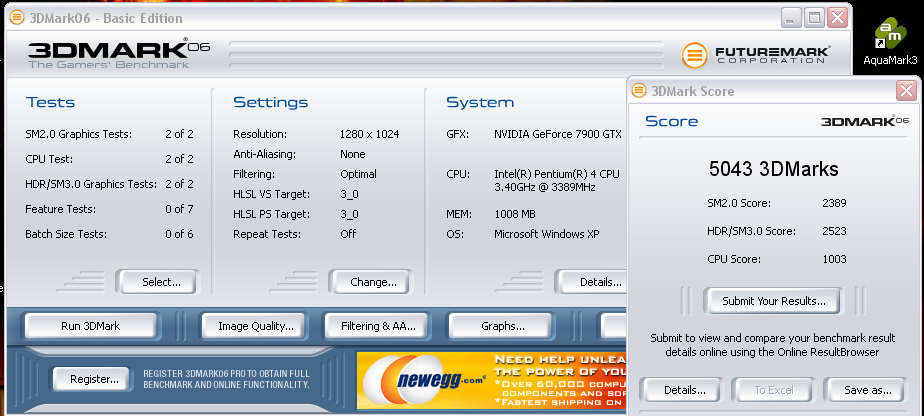Click the Resolution value 1280 x 1024
The width and height of the screenshot is (924, 416).
click(369, 134)
